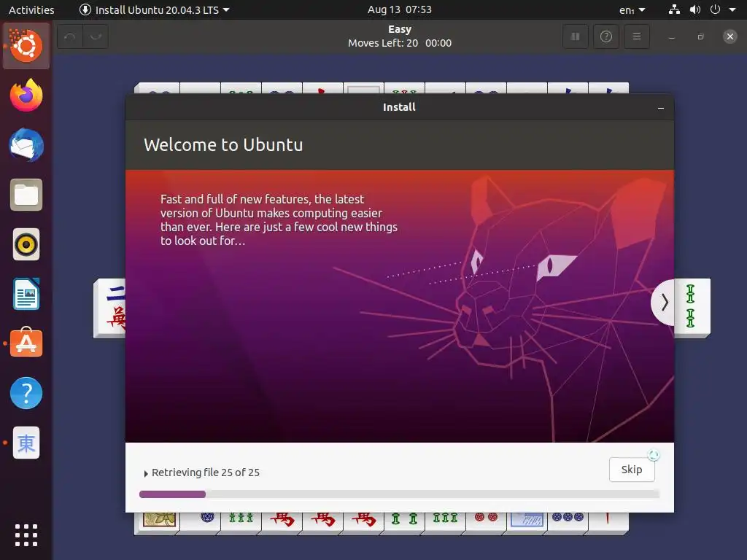
Task: Open the network status icon in the top bar
Action: click(674, 9)
